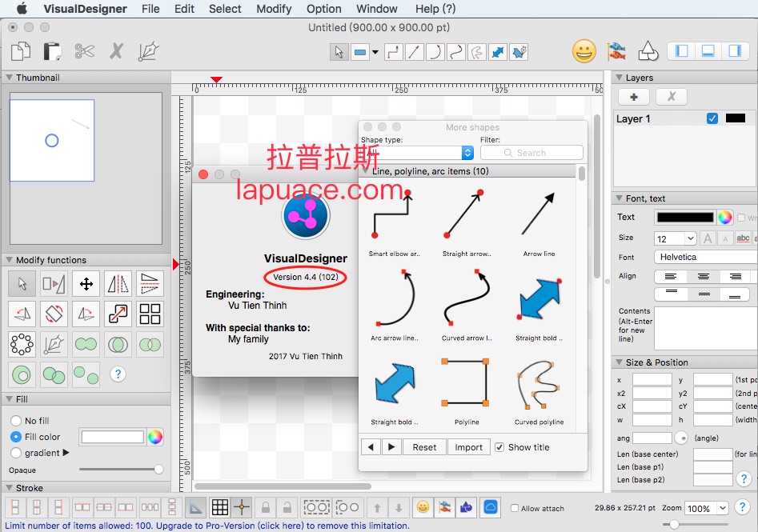This screenshot has height=532, width=758.
Task: Collapse the Thumbnail panel section
Action: pyautogui.click(x=9, y=78)
